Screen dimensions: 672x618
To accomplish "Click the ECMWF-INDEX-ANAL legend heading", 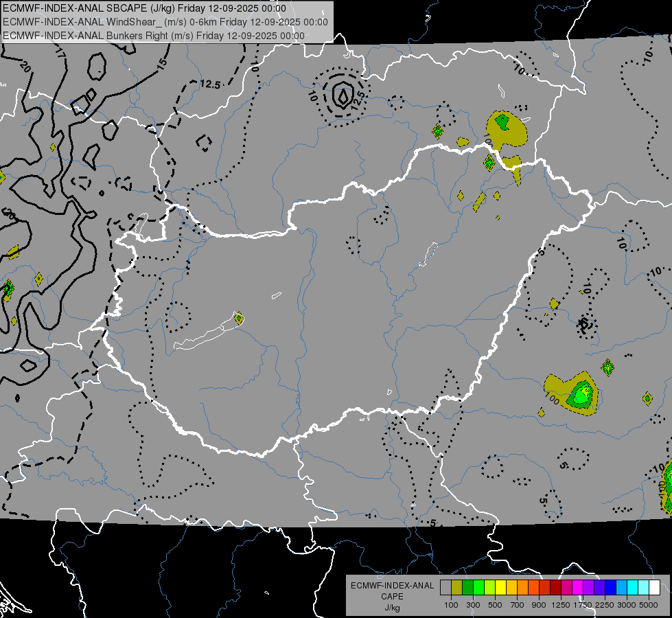I will 392,586.
